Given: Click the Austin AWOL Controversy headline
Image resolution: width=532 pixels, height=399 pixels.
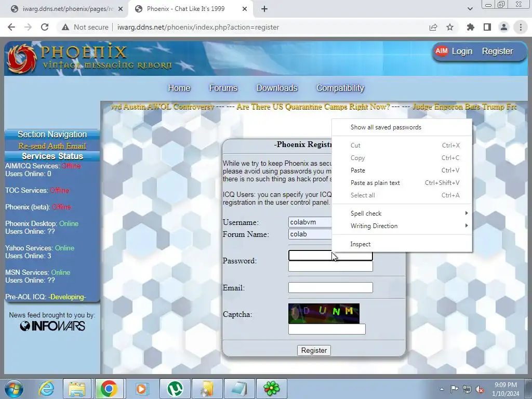Looking at the screenshot, I should pyautogui.click(x=163, y=107).
